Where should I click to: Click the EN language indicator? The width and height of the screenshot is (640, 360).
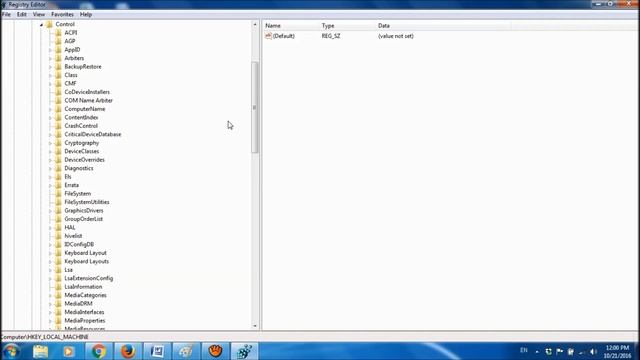click(x=524, y=350)
